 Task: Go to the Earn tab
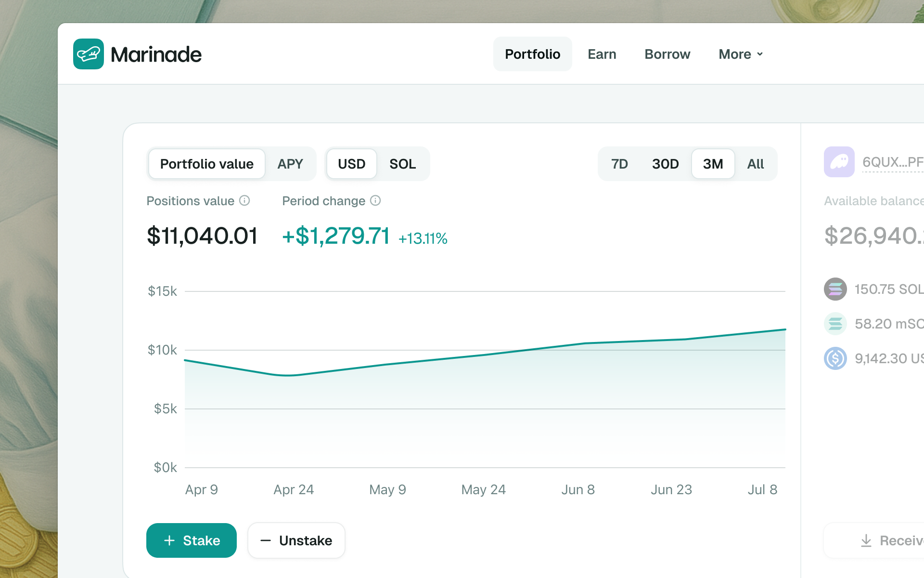point(602,54)
